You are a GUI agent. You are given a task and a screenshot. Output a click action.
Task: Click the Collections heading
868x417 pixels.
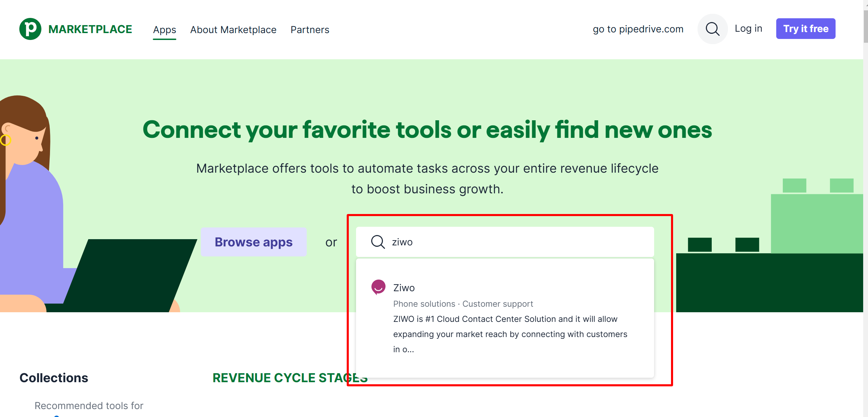pos(54,378)
